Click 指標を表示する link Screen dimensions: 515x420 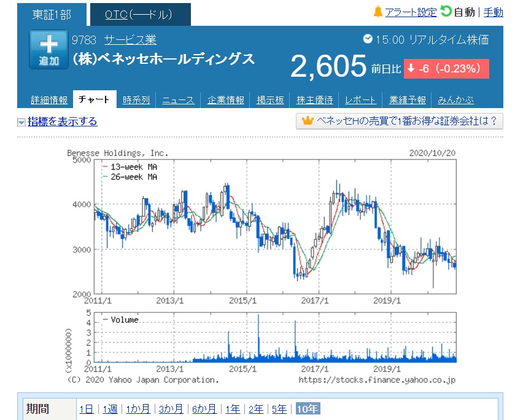(x=63, y=121)
